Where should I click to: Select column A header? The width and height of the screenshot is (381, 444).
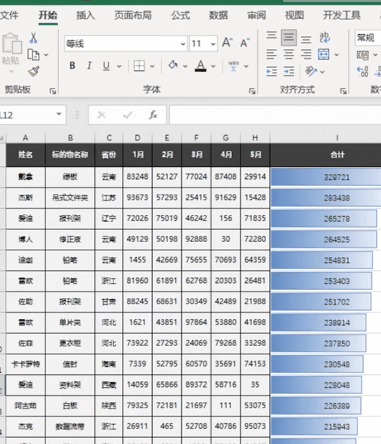(25, 138)
